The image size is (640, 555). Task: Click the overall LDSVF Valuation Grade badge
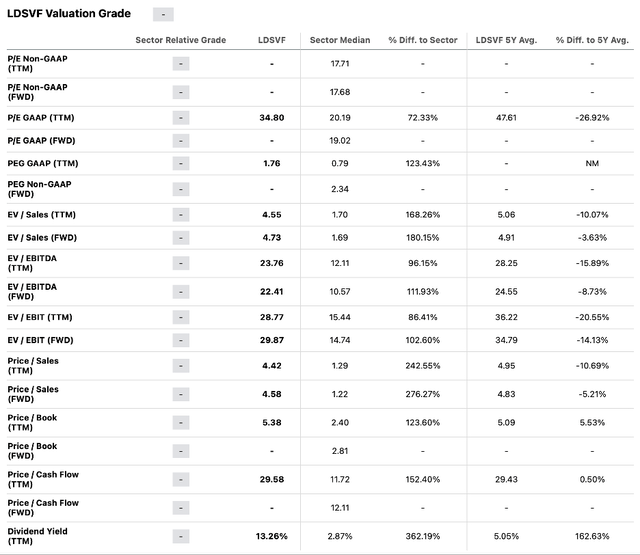[163, 14]
